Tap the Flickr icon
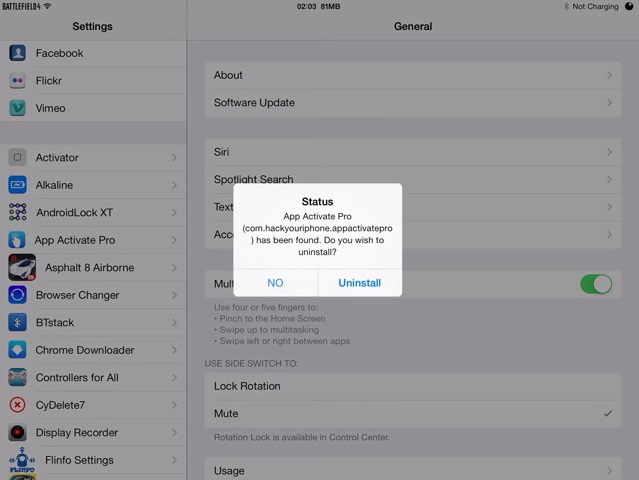The width and height of the screenshot is (639, 480). tap(18, 81)
